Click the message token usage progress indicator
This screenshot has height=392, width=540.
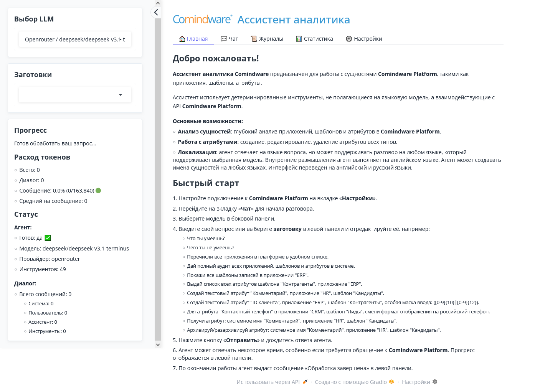58,190
